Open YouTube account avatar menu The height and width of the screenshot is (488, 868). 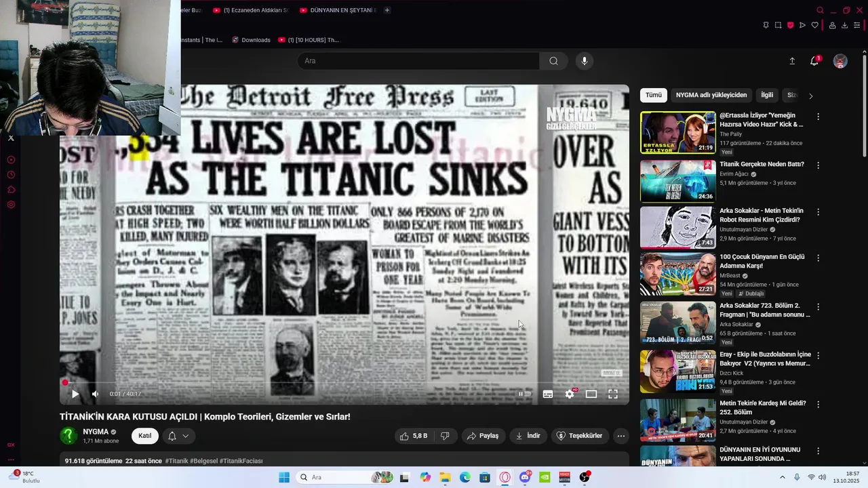point(840,61)
